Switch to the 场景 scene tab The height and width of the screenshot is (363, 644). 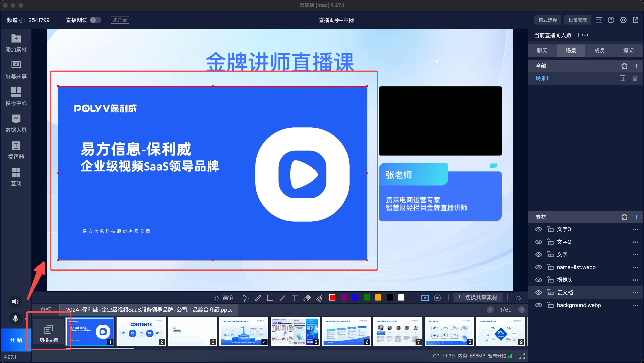[x=571, y=50]
